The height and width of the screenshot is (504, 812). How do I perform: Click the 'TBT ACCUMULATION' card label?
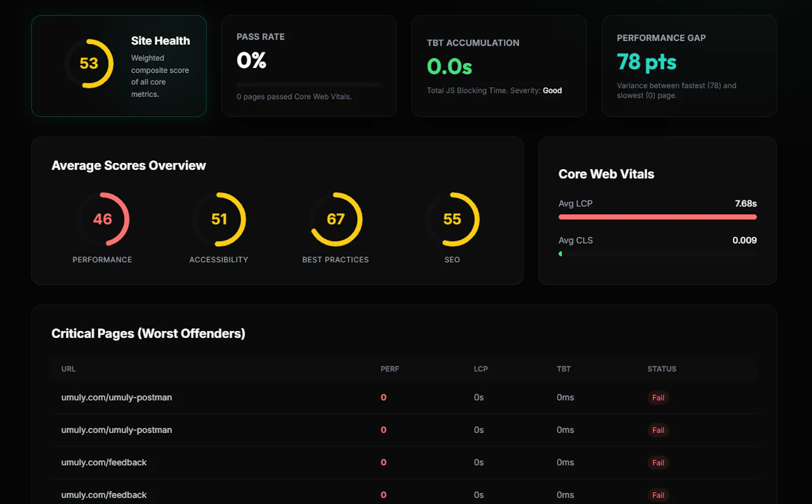pos(473,43)
